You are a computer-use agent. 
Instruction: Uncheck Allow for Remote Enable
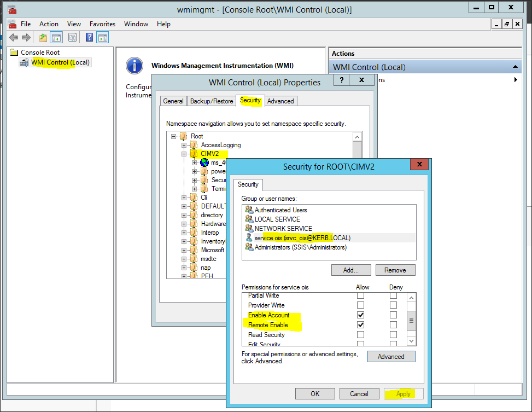[360, 324]
